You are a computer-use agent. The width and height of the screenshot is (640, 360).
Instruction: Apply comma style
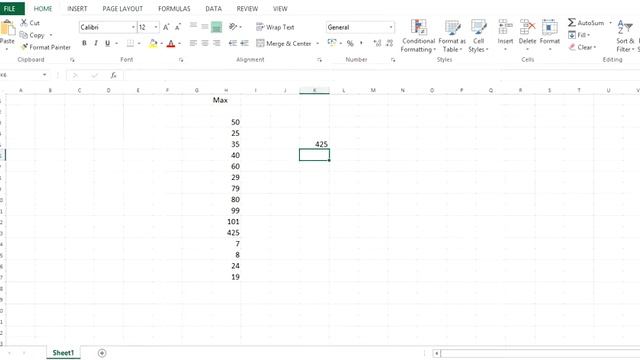coord(361,43)
